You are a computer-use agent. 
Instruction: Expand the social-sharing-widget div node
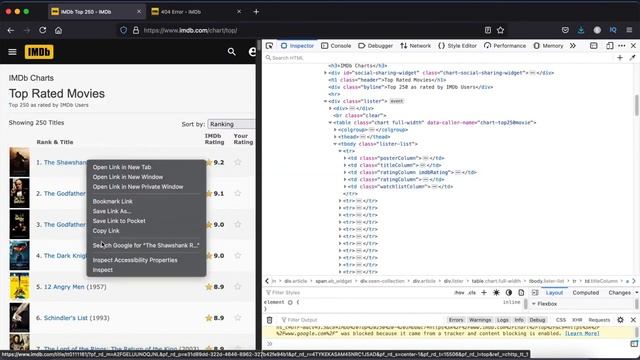click(x=325, y=73)
